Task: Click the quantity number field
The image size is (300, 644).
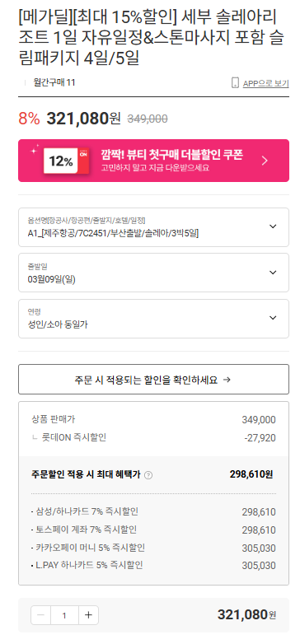Action: point(64,615)
